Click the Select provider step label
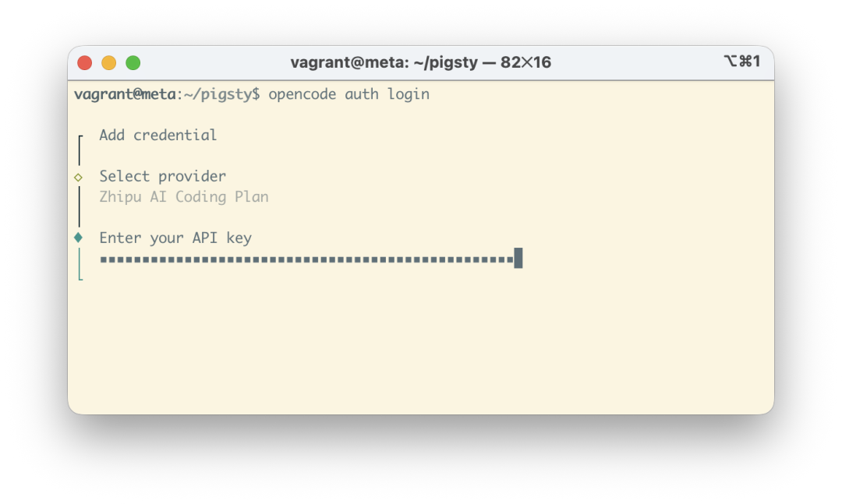Viewport: 842px width, 504px height. tap(163, 176)
